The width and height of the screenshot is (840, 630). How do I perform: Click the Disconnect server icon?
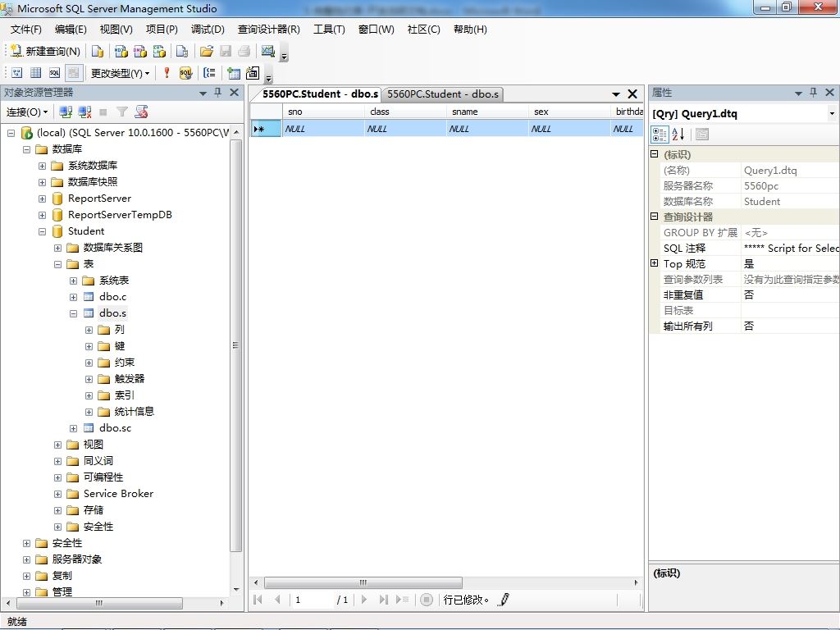coord(84,112)
